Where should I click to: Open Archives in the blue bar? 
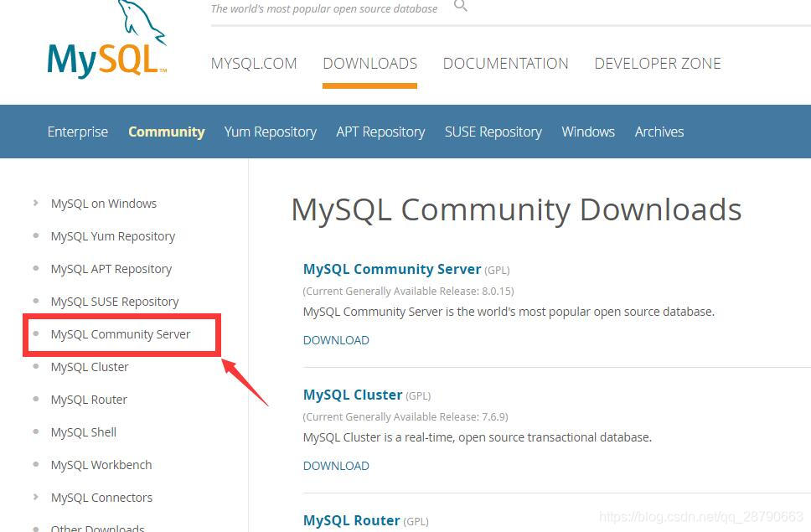[x=659, y=132]
